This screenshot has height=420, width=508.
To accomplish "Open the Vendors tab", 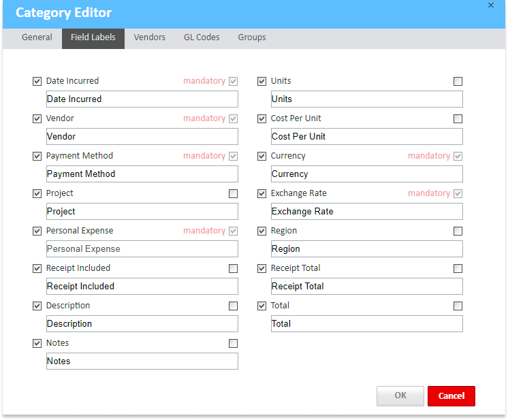I will (149, 37).
